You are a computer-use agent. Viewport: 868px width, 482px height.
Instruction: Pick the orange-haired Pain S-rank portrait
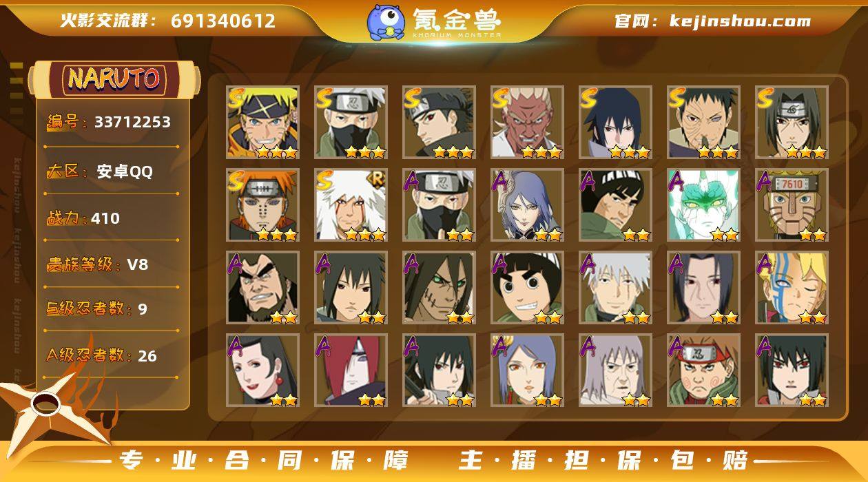click(262, 205)
